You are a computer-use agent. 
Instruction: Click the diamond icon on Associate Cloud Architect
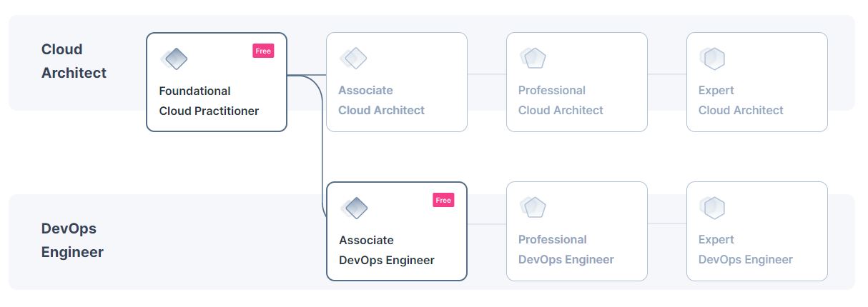(x=353, y=59)
